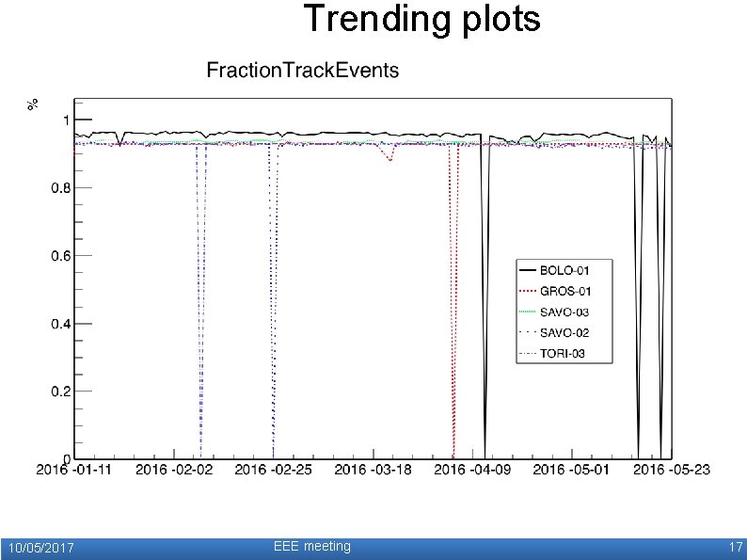Click the red GROS-01 drop to zero before 2016-04-09

[453, 301]
